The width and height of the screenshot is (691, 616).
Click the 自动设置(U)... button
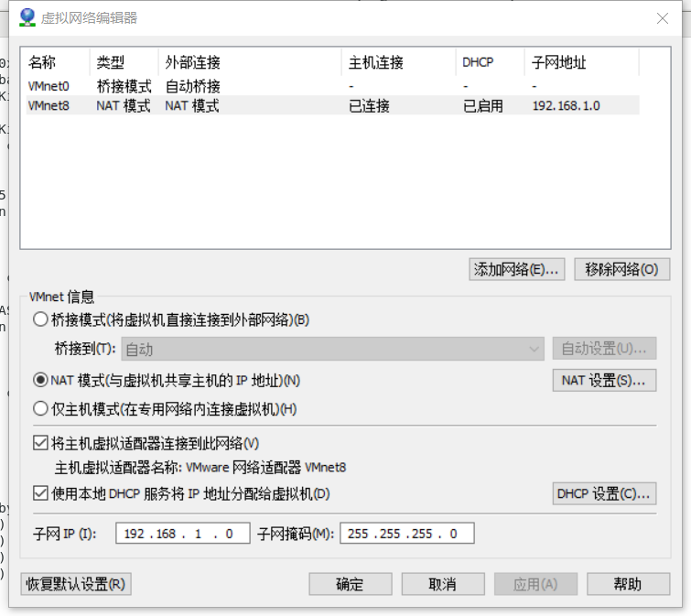604,349
